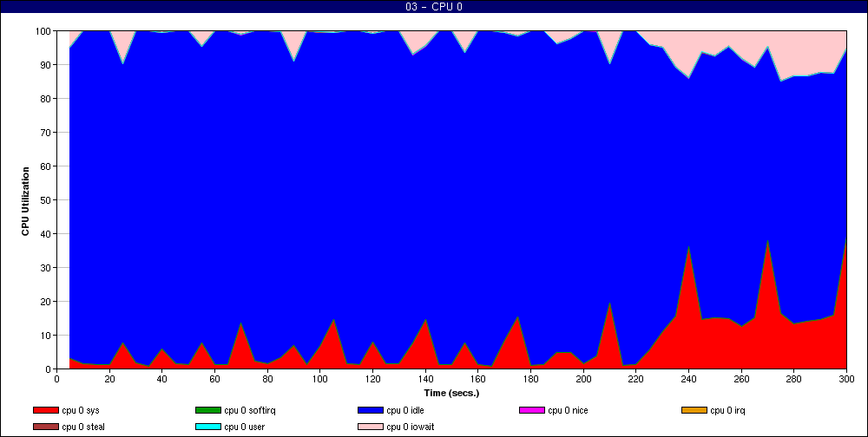Select the 'cpu 0 nice' legend label
The image size is (868, 437).
tap(568, 411)
